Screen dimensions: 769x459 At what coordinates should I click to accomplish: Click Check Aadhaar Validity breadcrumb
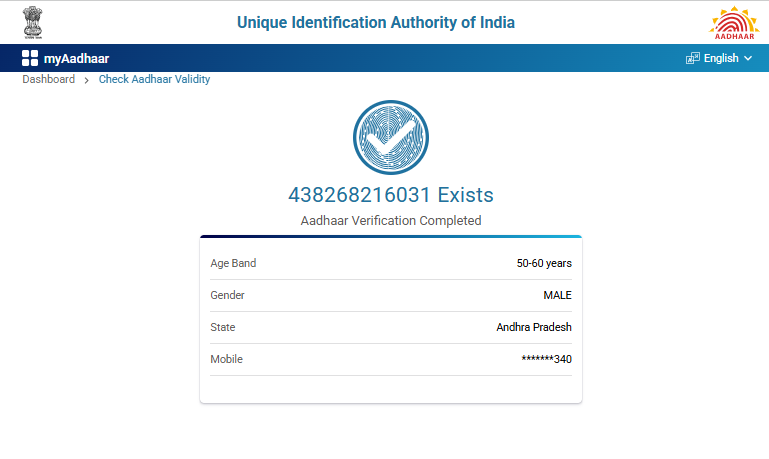[154, 79]
